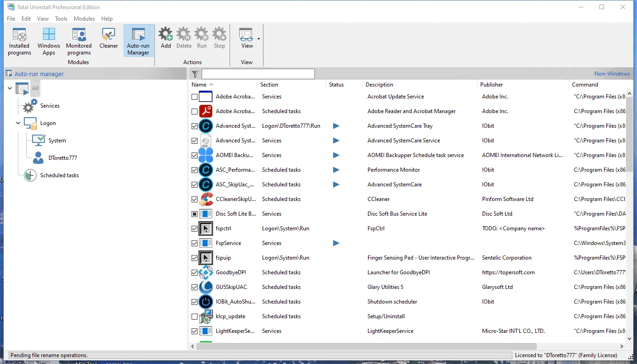637x364 pixels.
Task: Open the View dropdown arrow
Action: pos(258,39)
